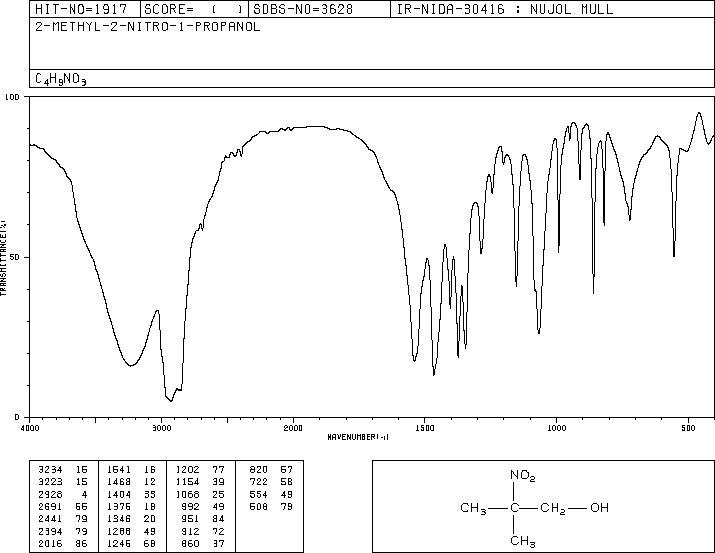Click the central C atom in the structure
Image resolution: width=715 pixels, height=553 pixels.
tap(514, 507)
